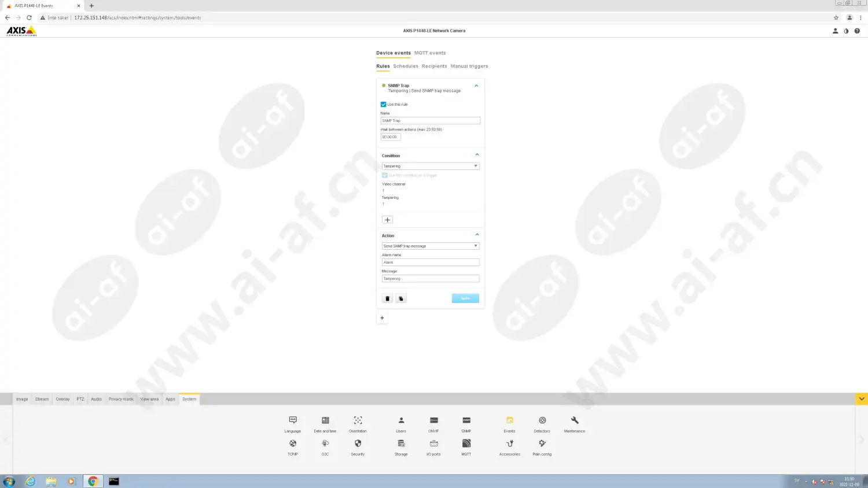Open the help question mark icon
The image size is (868, 488).
click(857, 31)
